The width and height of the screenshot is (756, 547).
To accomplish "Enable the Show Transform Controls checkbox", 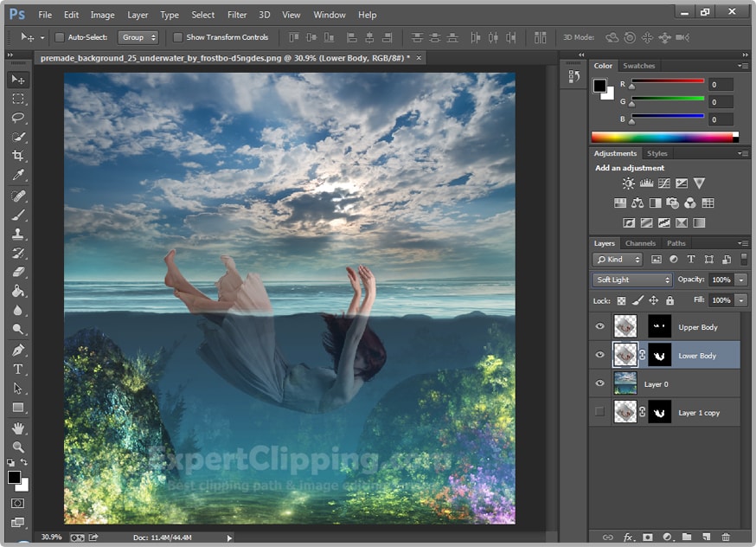I will coord(180,37).
